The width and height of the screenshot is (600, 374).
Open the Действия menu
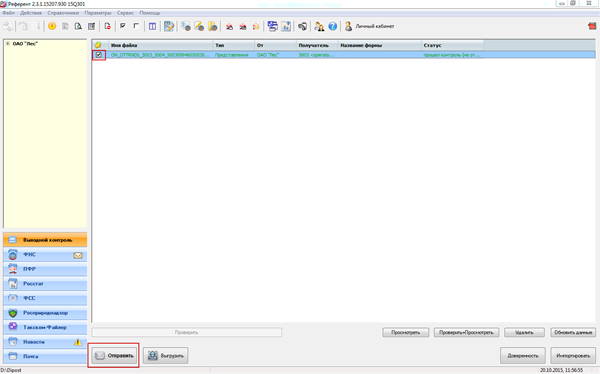click(31, 13)
